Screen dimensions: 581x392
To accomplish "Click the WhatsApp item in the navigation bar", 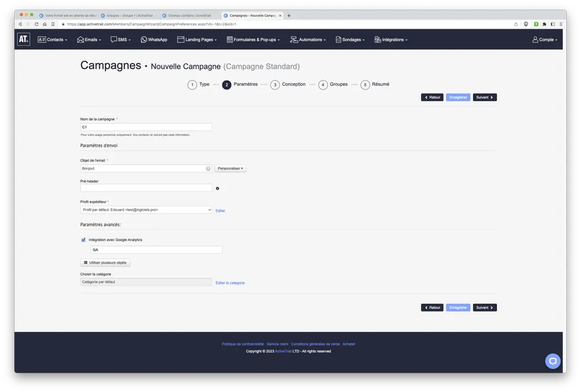I will click(154, 39).
